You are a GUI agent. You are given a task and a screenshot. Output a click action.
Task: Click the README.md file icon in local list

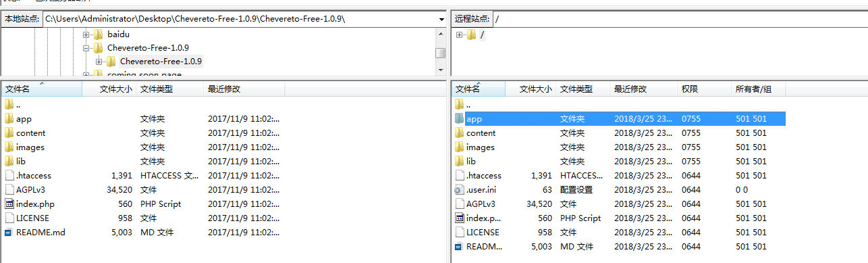point(9,232)
